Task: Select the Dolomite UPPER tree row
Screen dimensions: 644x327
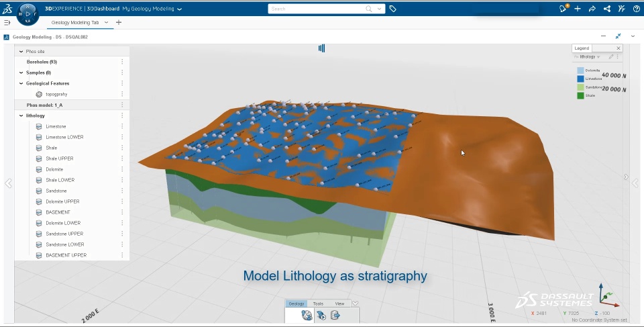Action: pyautogui.click(x=72, y=201)
